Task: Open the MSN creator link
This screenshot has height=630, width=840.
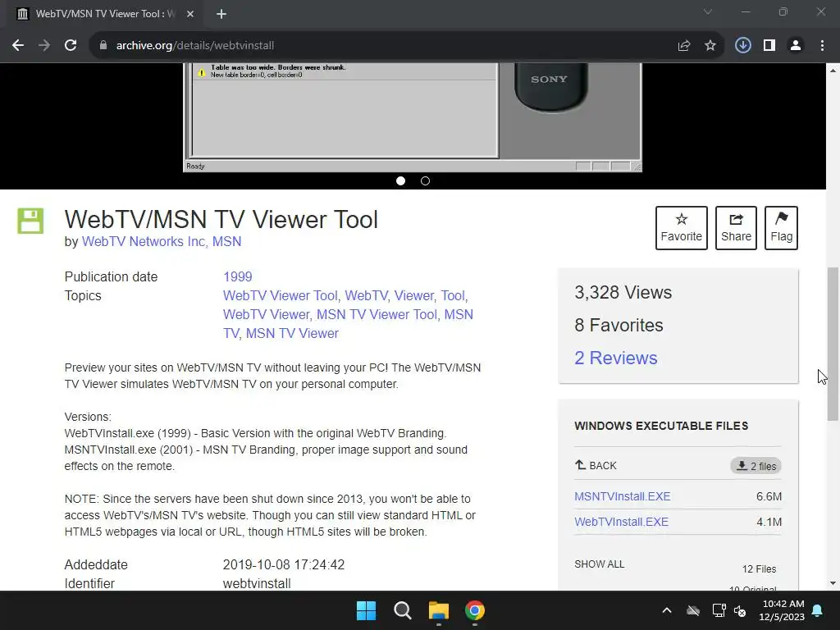Action: pyautogui.click(x=226, y=242)
